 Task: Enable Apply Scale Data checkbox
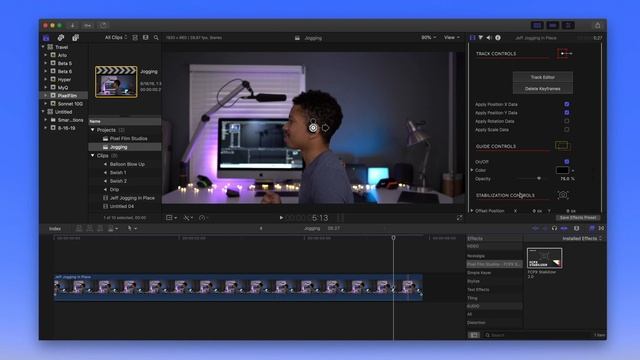(567, 129)
